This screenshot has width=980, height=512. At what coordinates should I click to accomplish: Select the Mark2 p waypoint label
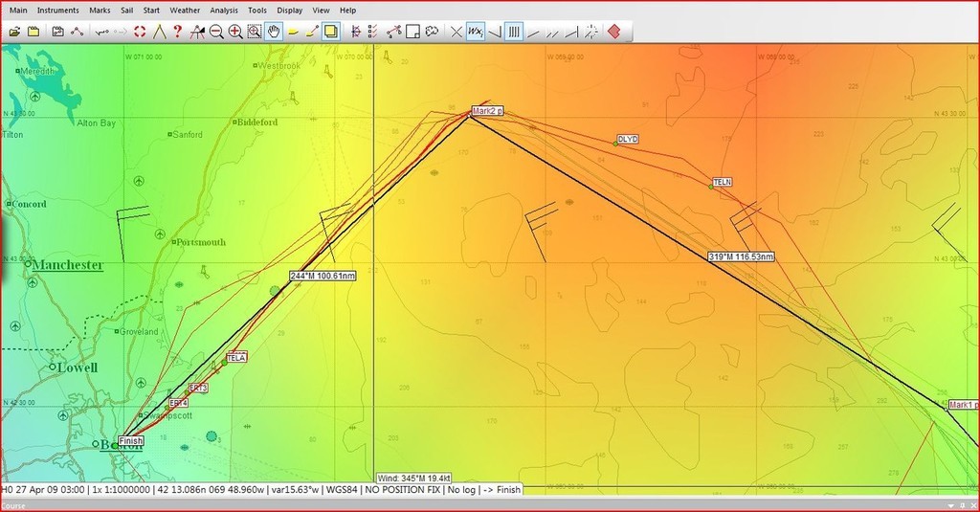pyautogui.click(x=487, y=111)
